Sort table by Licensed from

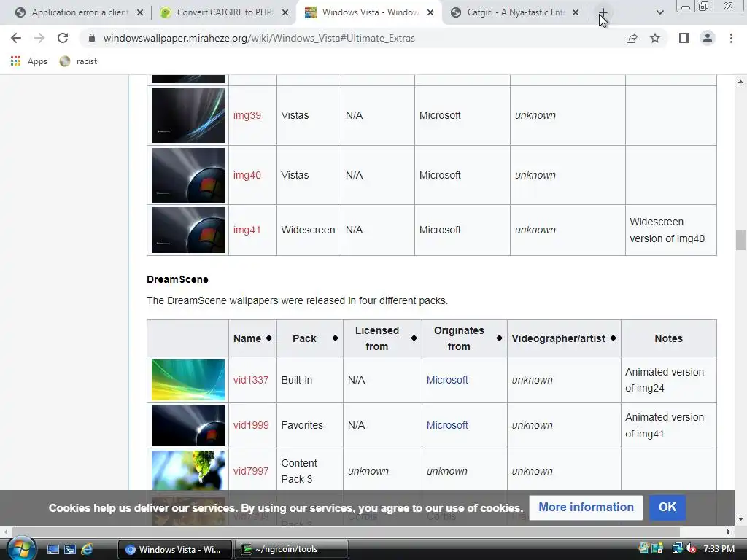[x=382, y=338]
